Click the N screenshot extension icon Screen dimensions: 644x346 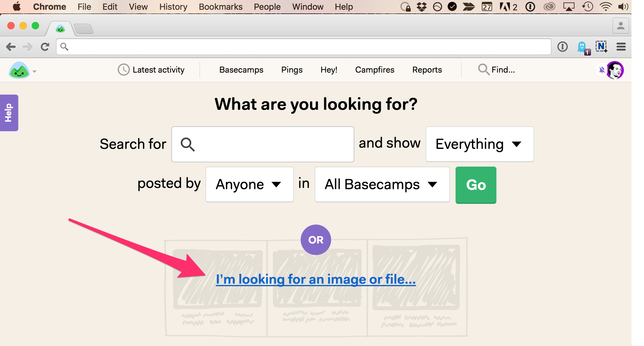[x=601, y=47]
